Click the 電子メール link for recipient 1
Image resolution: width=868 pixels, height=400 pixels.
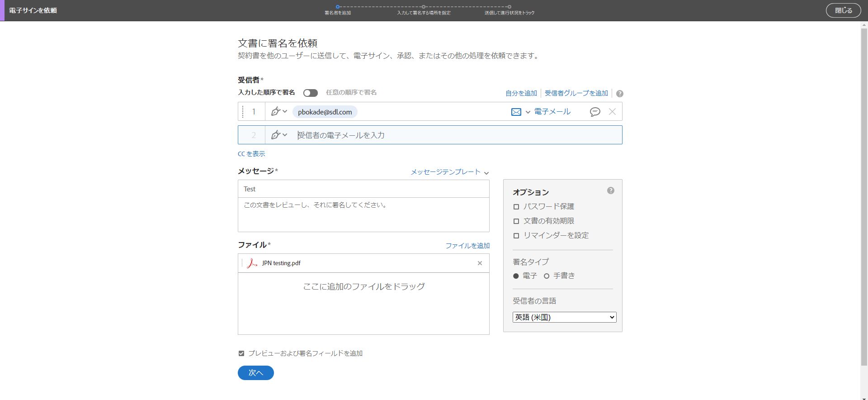coord(552,112)
